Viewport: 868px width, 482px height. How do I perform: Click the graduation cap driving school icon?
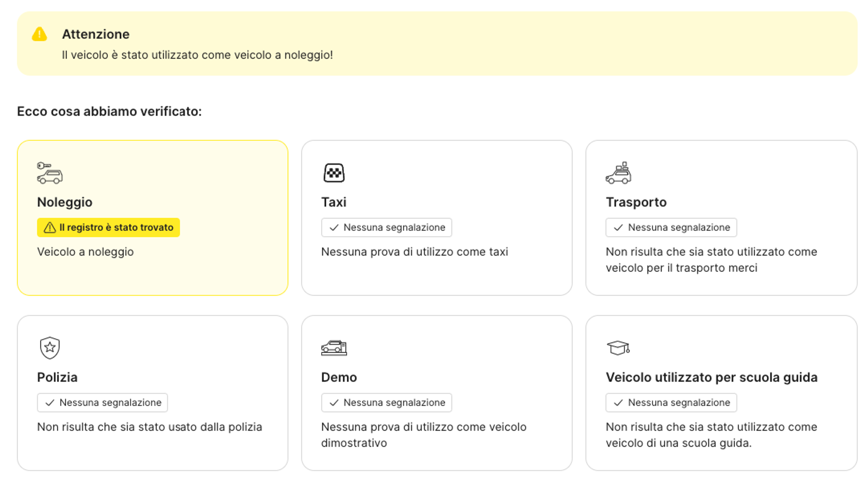point(618,348)
